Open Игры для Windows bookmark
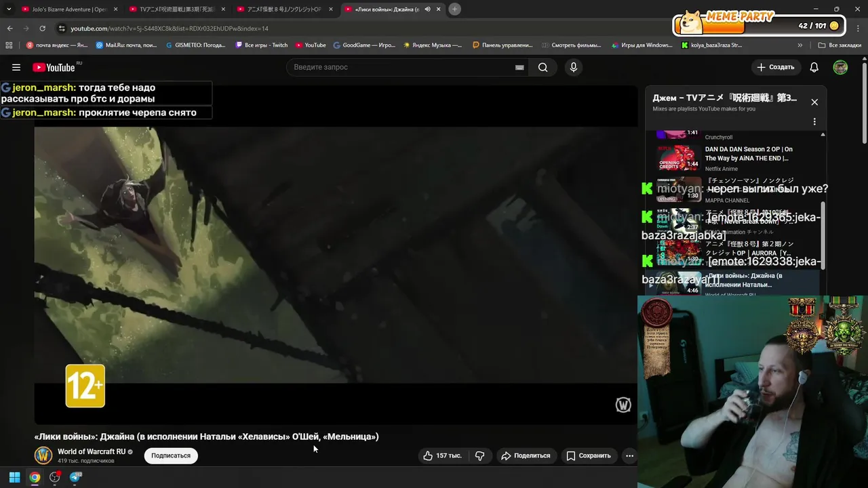The height and width of the screenshot is (488, 868). (x=642, y=45)
